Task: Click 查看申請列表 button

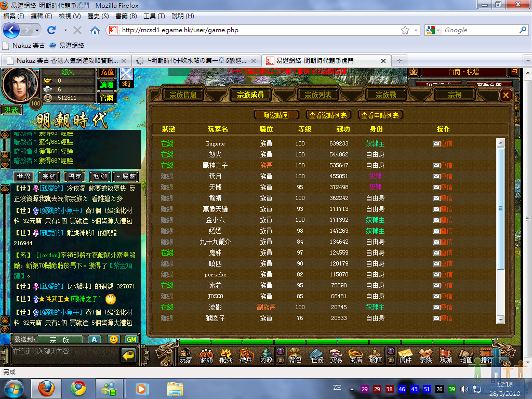Action: 380,115
